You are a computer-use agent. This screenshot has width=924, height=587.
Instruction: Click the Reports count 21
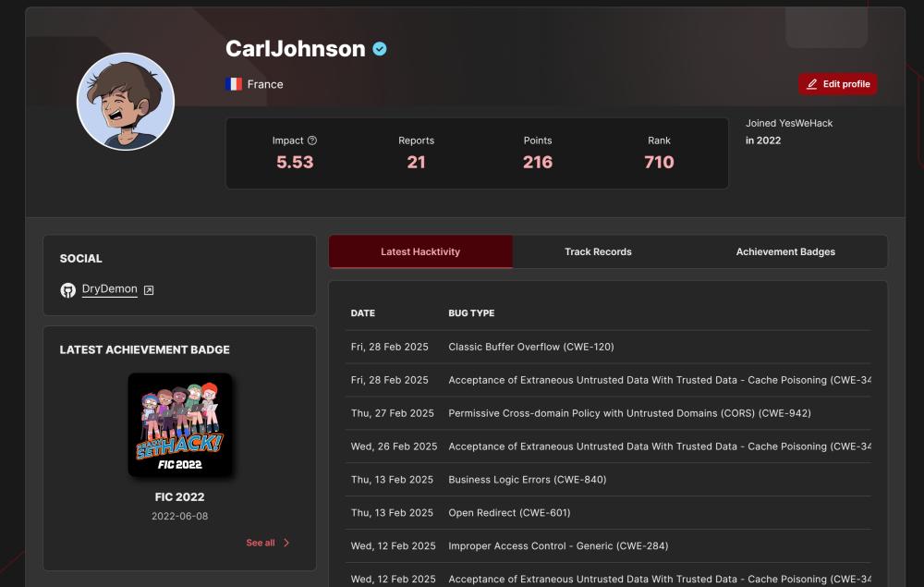click(416, 162)
